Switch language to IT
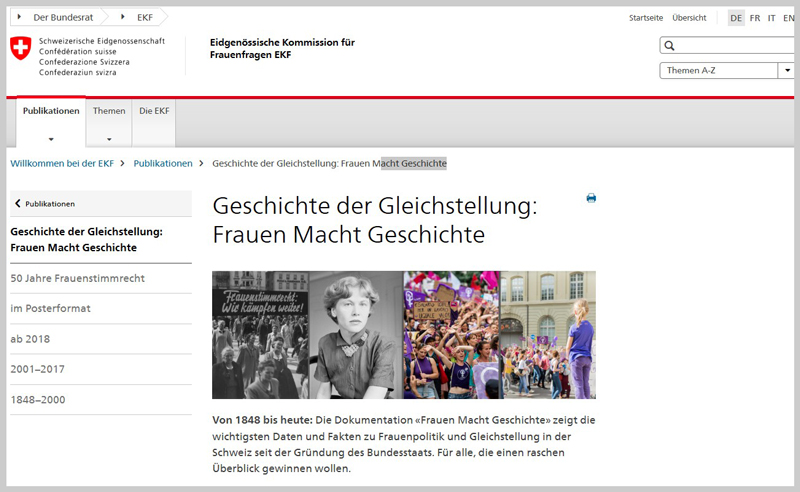The height and width of the screenshot is (492, 800). [771, 18]
